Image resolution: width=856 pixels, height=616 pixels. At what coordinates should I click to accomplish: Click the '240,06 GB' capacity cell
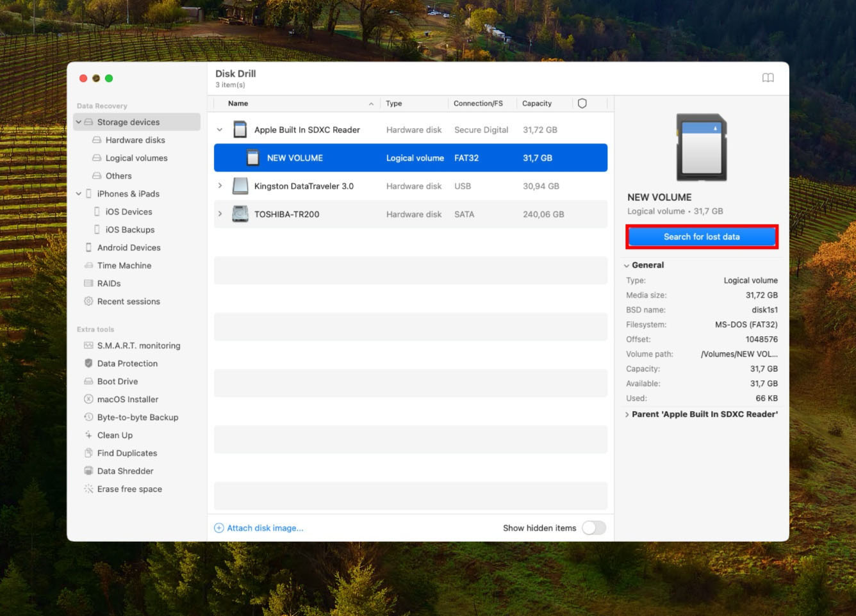(543, 215)
